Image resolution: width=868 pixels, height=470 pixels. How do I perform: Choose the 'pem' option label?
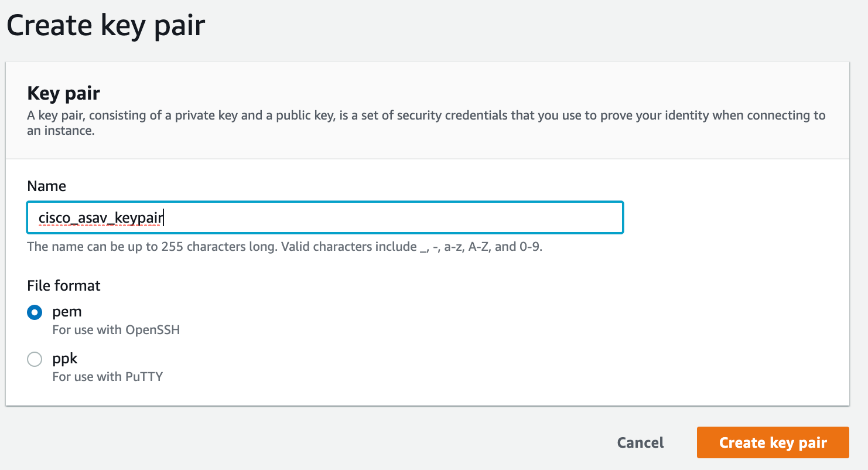67,312
